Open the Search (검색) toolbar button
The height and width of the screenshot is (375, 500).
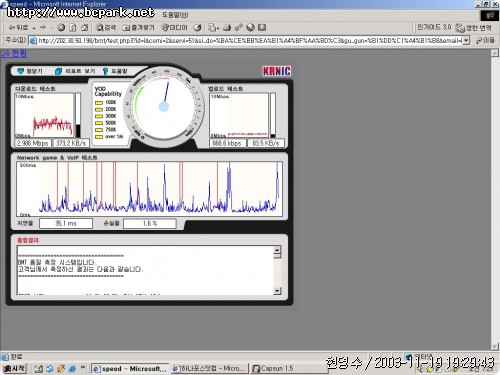[106, 28]
